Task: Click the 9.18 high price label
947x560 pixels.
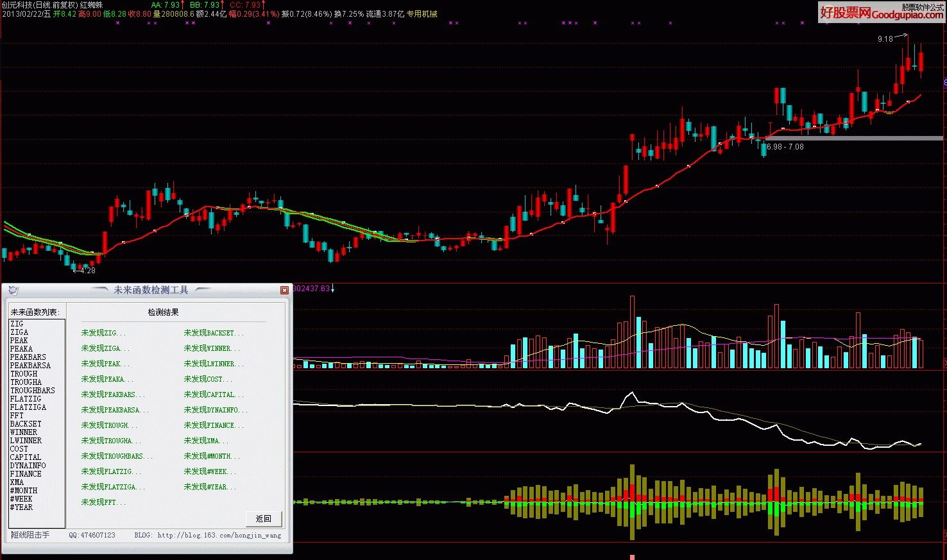Action: [885, 39]
